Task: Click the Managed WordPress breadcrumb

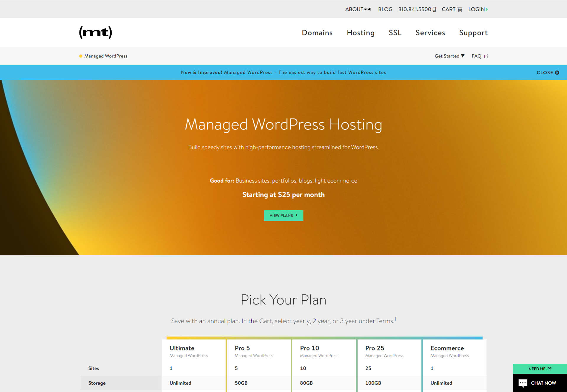Action: click(x=106, y=56)
